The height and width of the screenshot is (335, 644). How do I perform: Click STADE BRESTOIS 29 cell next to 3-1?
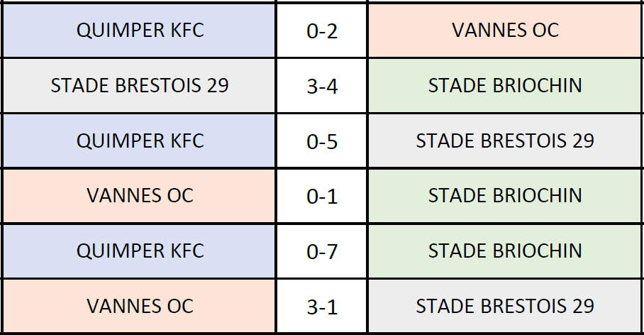point(505,306)
